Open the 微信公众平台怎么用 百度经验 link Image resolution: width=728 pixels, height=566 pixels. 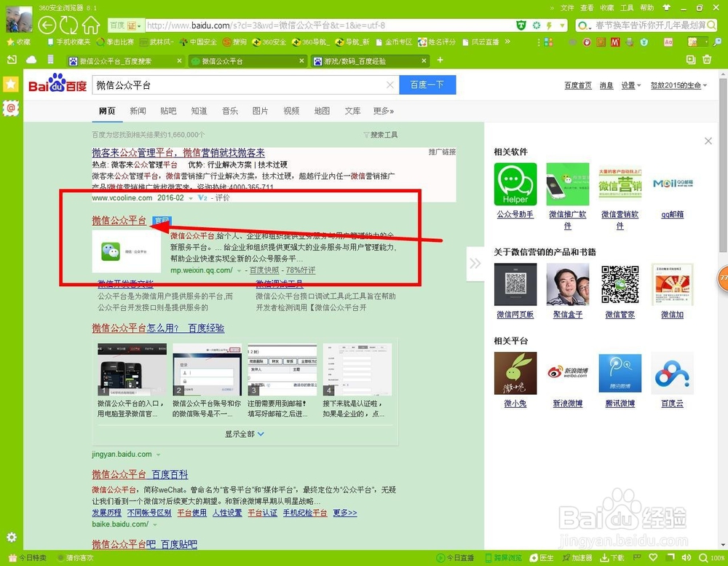pos(158,328)
